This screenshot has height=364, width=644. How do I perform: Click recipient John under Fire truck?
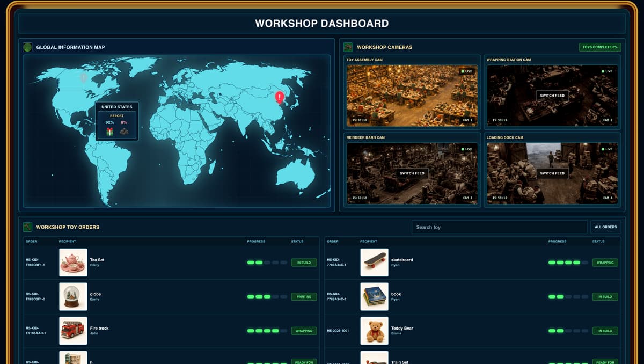(94, 333)
